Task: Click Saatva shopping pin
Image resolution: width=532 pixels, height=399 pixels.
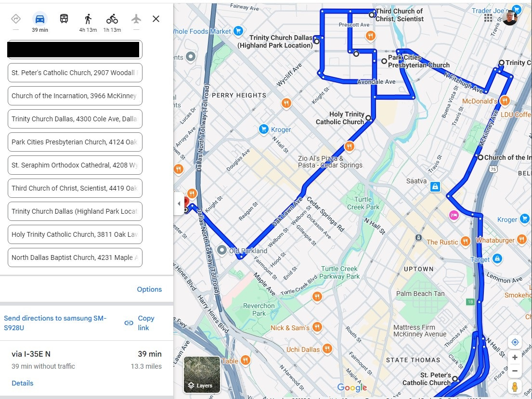Action: pyautogui.click(x=435, y=187)
